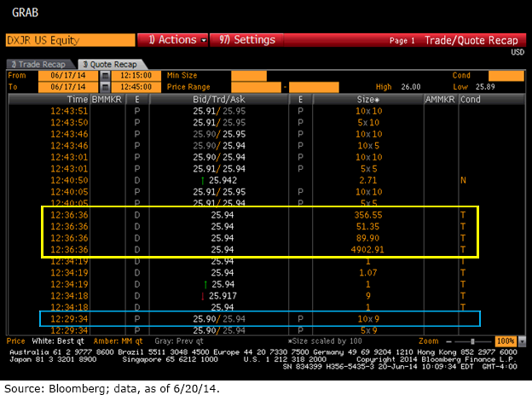
Task: Click the BMMKR column header
Action: pyautogui.click(x=107, y=99)
